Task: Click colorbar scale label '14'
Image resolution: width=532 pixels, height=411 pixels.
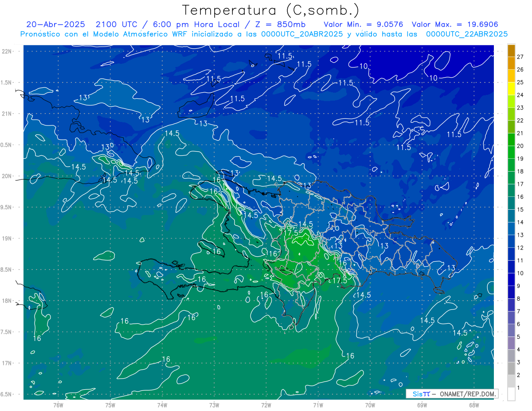Action: 520,222
